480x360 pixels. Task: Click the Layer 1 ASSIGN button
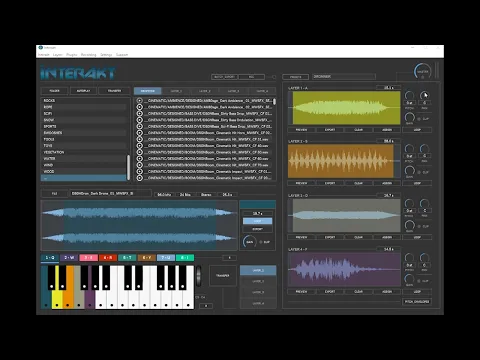[387, 130]
